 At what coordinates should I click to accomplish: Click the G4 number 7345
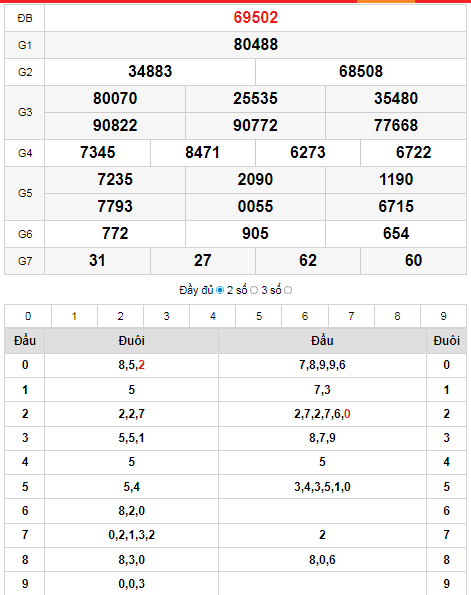[x=98, y=153]
